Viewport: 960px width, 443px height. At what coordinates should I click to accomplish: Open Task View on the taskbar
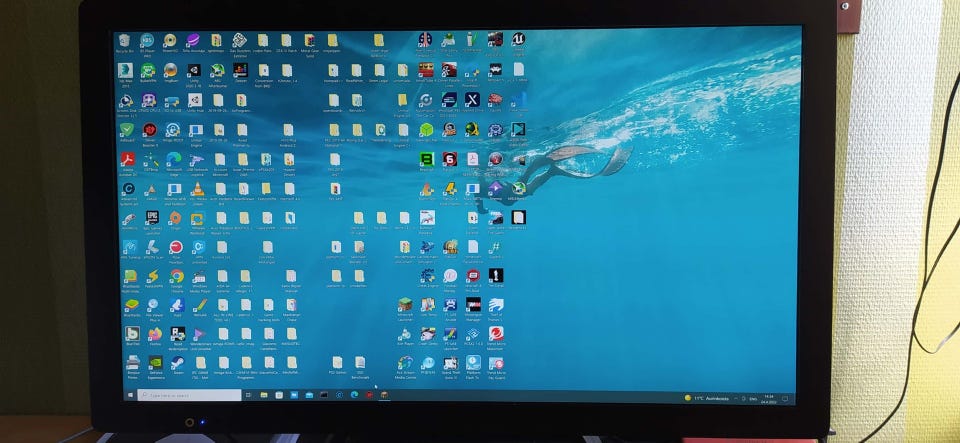click(x=249, y=395)
